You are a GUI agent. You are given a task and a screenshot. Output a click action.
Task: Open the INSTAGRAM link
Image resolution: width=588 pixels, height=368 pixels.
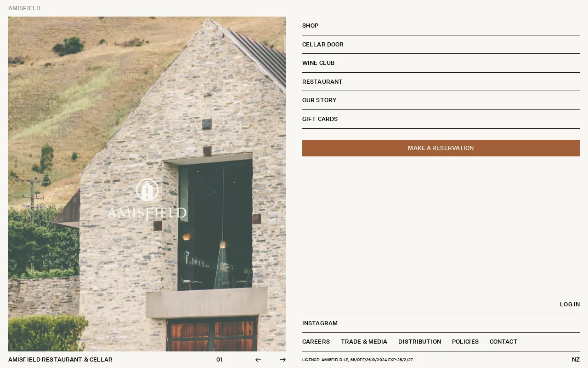tap(320, 323)
